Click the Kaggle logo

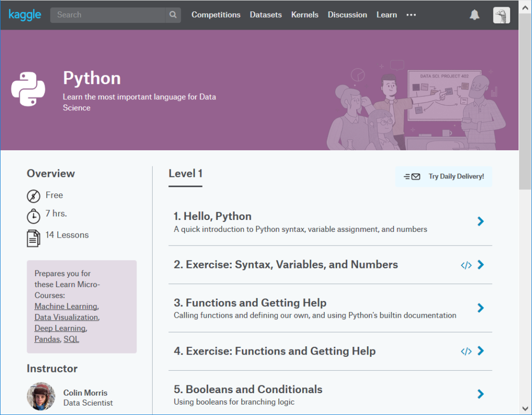click(25, 15)
